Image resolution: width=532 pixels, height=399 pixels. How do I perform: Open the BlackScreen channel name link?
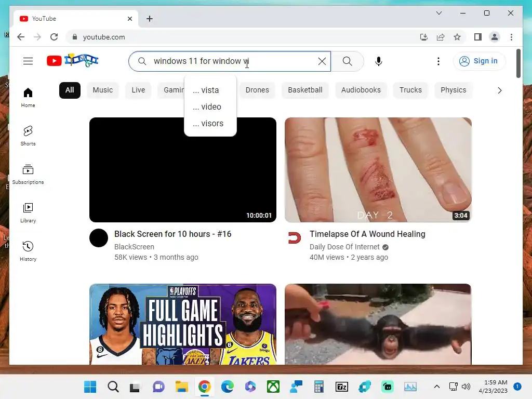(135, 247)
